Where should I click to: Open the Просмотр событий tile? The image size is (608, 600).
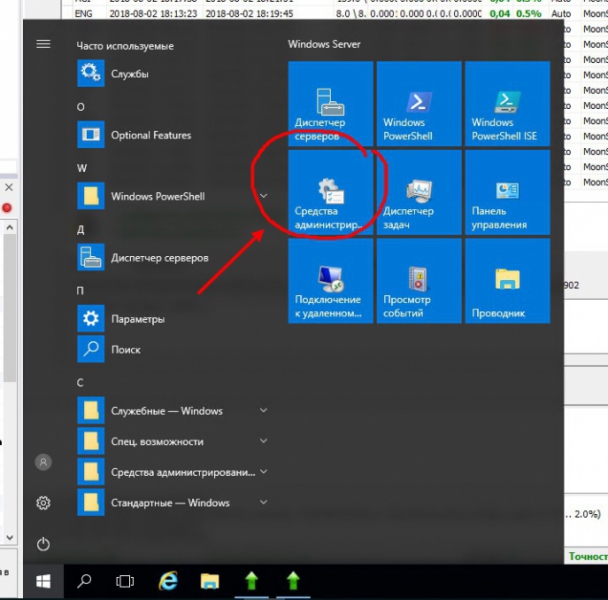tap(418, 281)
